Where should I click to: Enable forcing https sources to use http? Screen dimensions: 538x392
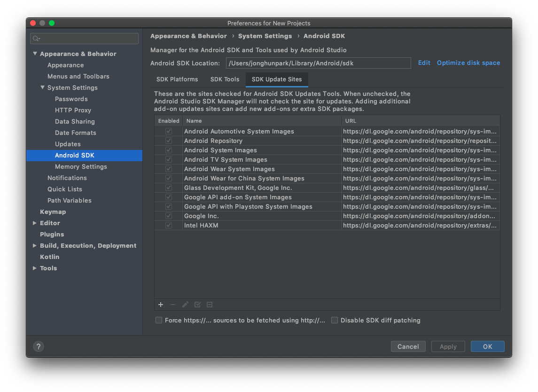pos(159,320)
